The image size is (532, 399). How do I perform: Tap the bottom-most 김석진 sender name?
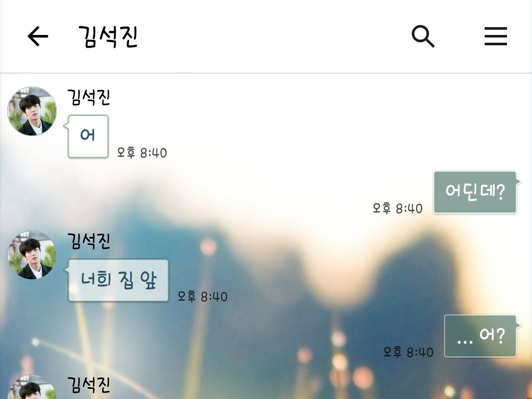pos(89,385)
